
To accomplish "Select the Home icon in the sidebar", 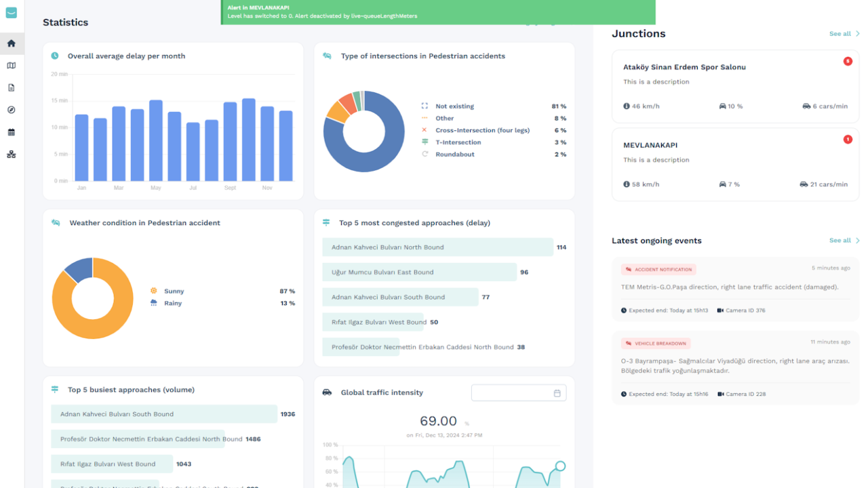I will (x=11, y=43).
